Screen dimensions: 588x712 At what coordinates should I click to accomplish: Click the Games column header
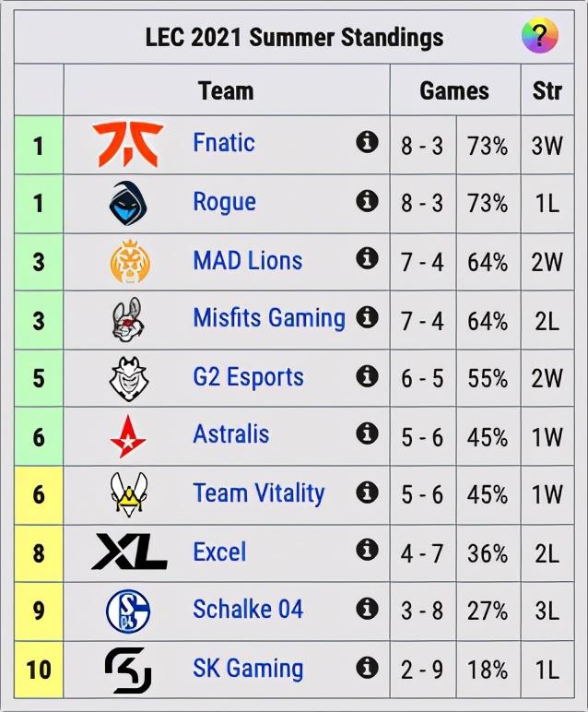click(x=454, y=90)
